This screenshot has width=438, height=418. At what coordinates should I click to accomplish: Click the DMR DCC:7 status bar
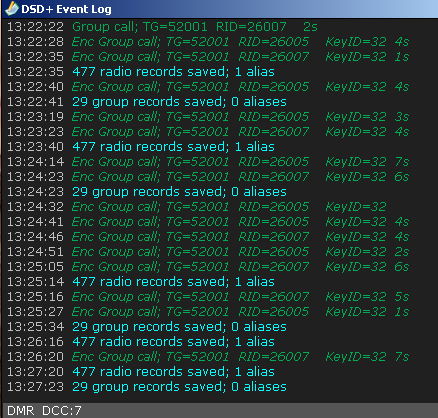[x=219, y=410]
